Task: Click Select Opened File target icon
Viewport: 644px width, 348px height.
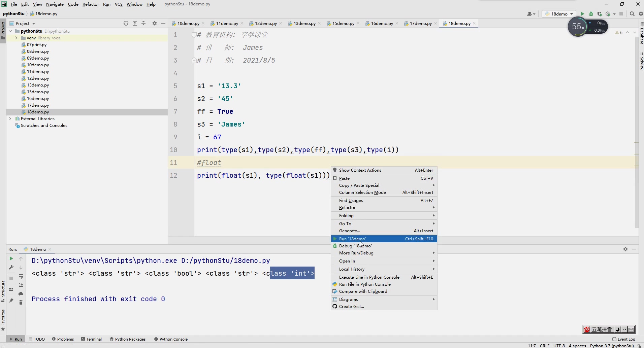Action: click(x=126, y=23)
